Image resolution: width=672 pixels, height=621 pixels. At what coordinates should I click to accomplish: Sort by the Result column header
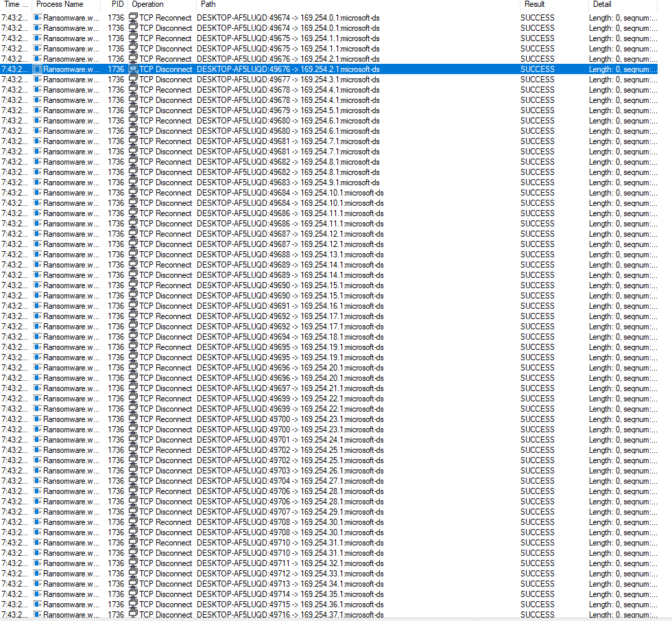(x=533, y=4)
